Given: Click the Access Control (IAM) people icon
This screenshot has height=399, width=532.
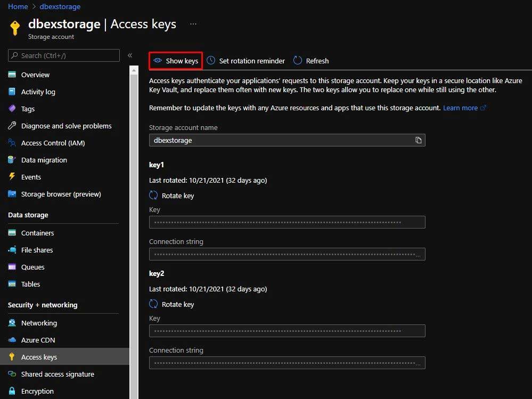Looking at the screenshot, I should coord(12,143).
